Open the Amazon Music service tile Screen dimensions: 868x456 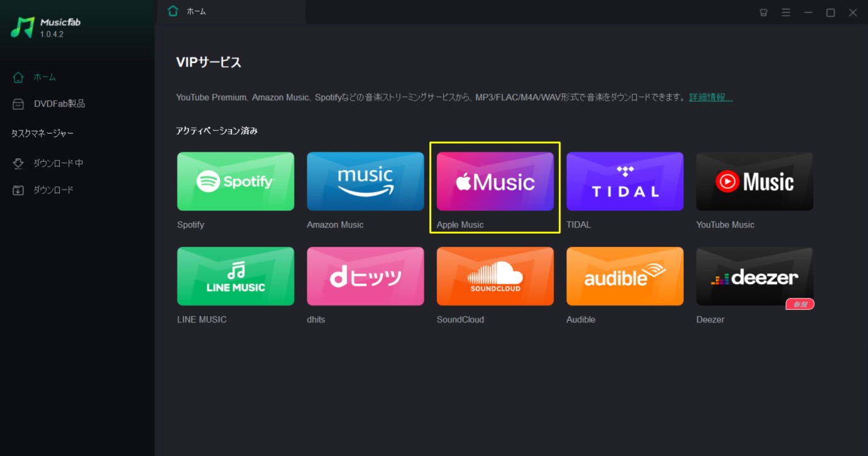point(365,181)
